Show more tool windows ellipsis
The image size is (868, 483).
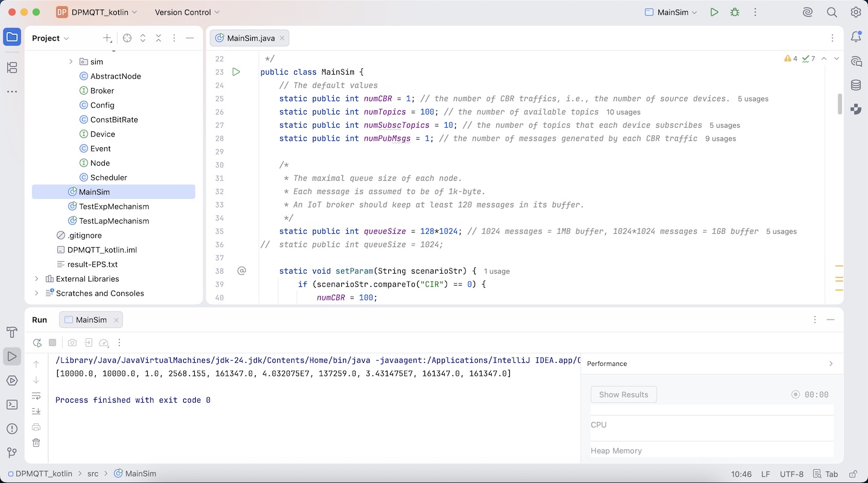12,92
